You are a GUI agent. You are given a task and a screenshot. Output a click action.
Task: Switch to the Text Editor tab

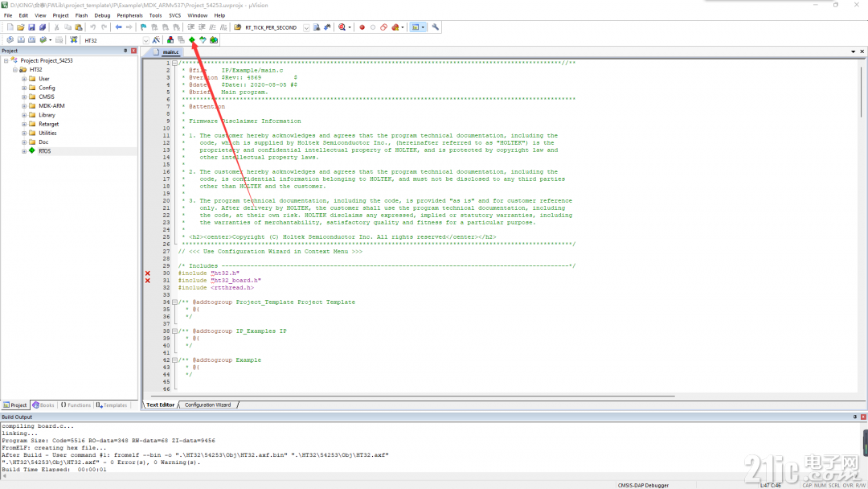pyautogui.click(x=160, y=405)
